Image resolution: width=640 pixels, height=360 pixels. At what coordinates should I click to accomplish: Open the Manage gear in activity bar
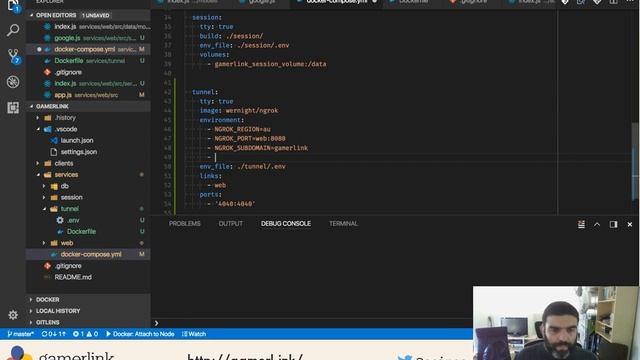[x=13, y=315]
